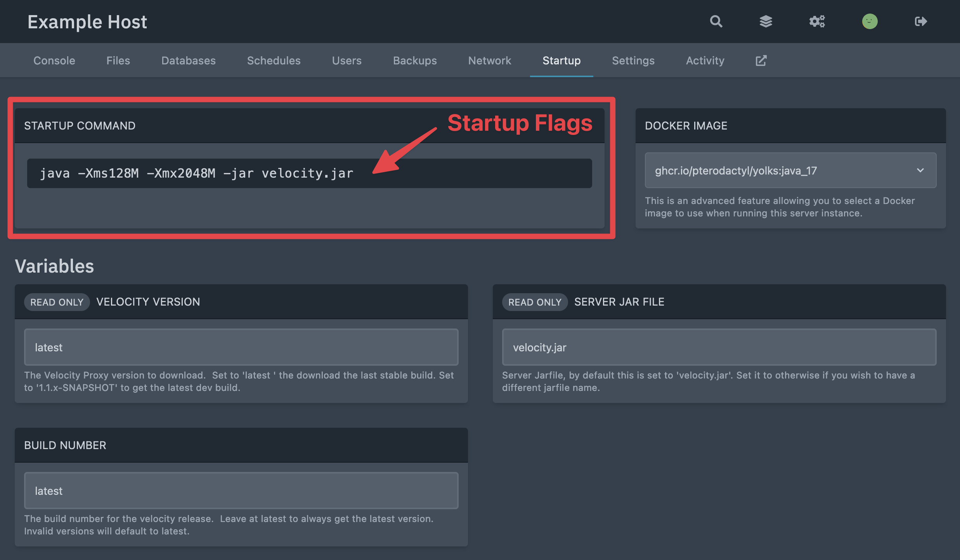
Task: Click the DOCKER IMAGE header
Action: pos(686,126)
